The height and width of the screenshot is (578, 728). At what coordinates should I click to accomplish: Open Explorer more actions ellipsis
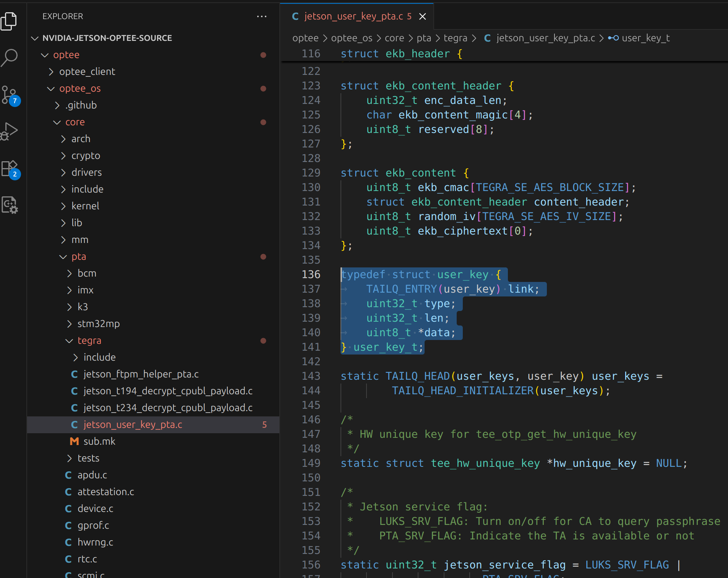point(262,16)
